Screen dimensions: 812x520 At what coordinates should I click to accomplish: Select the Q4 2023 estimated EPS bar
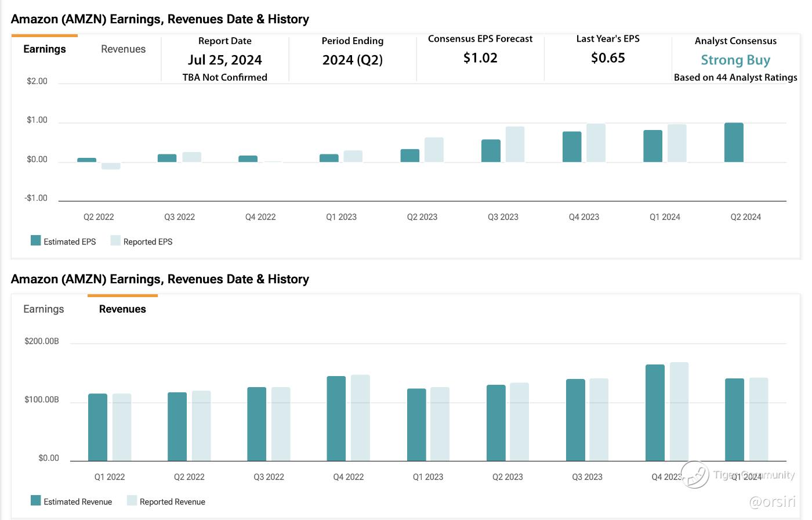point(572,147)
